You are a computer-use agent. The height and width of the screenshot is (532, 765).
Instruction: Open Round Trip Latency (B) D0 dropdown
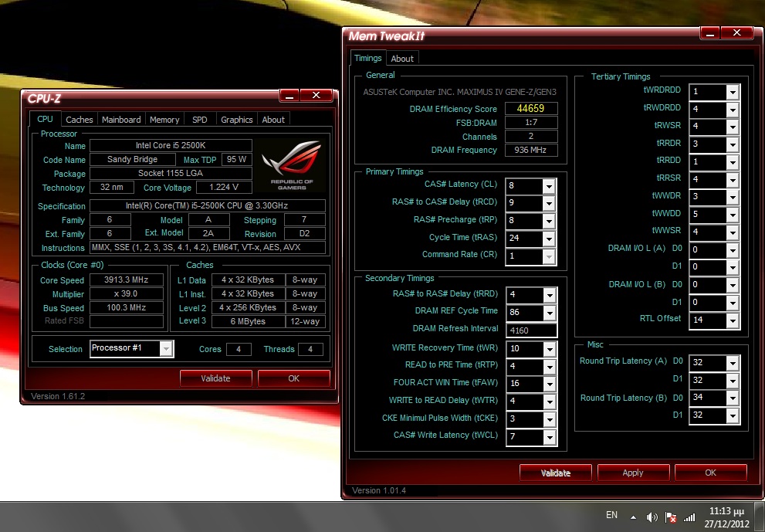pyautogui.click(x=733, y=398)
